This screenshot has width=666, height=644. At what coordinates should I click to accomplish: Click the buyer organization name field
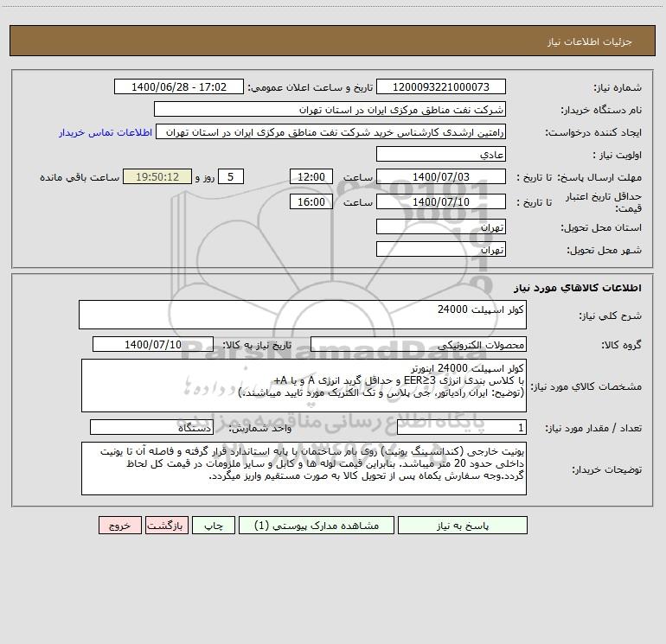[x=330, y=109]
